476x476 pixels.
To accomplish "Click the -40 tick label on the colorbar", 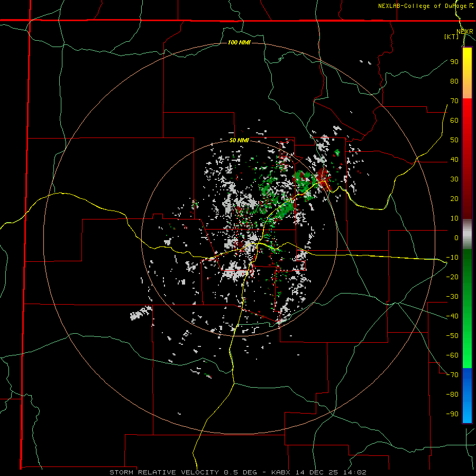I will (x=452, y=316).
